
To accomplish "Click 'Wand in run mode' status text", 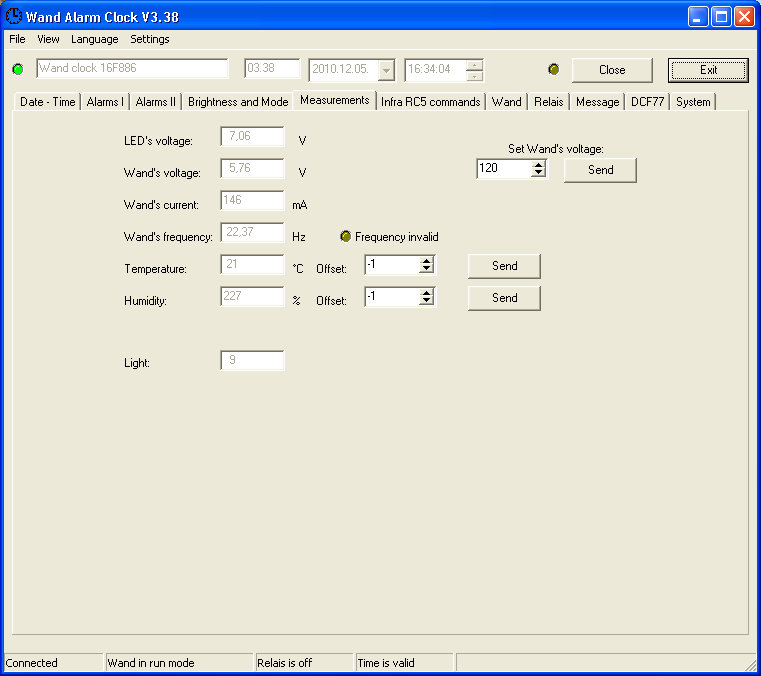I will [x=151, y=663].
